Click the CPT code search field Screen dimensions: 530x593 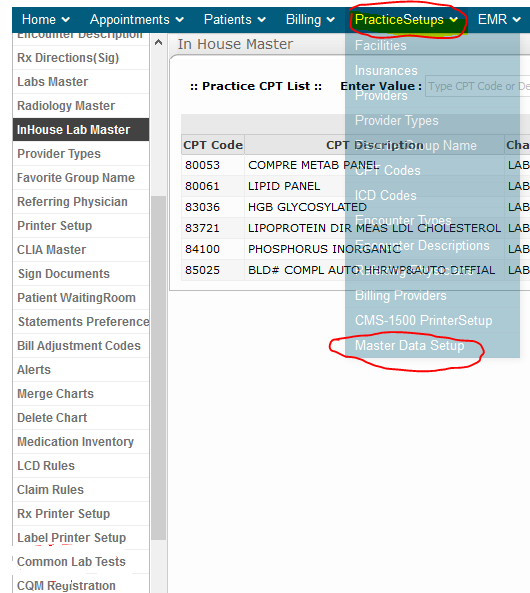477,86
